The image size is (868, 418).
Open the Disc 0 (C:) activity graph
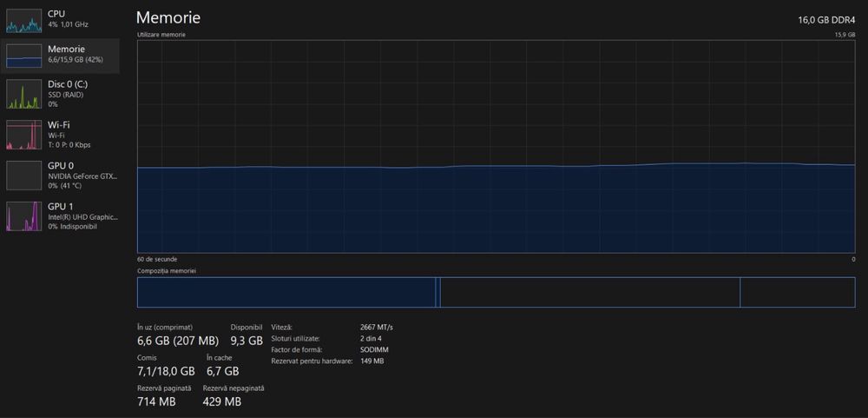pyautogui.click(x=23, y=94)
